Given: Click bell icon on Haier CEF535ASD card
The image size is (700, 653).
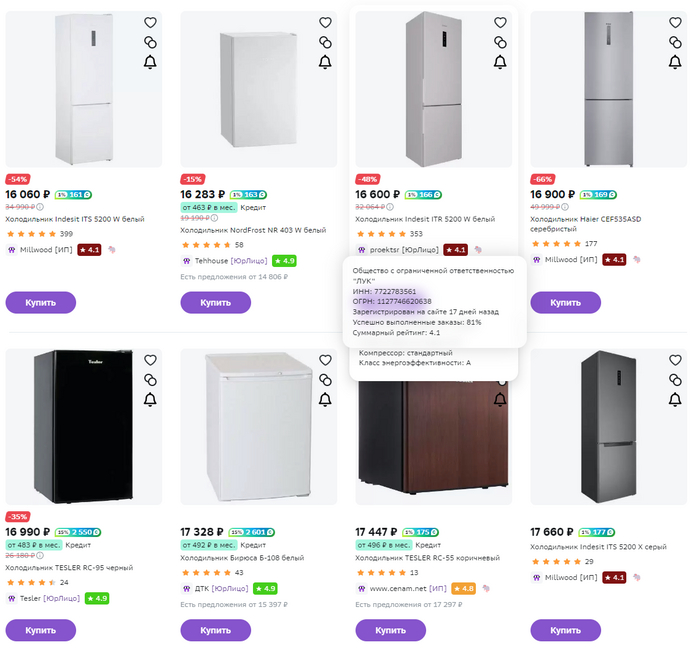Looking at the screenshot, I should click(675, 62).
